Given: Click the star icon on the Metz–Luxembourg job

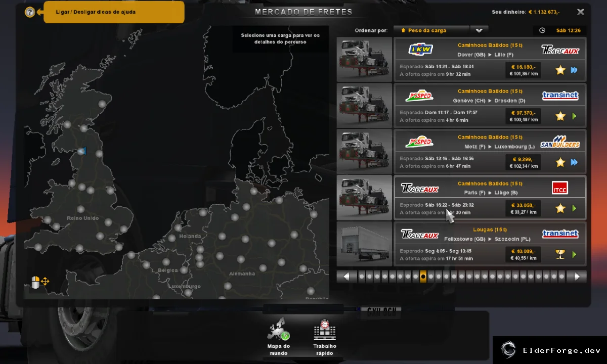Looking at the screenshot, I should click(560, 162).
